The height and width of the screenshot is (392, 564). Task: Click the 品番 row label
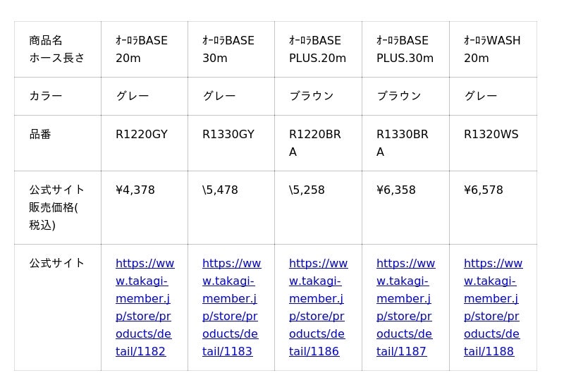[40, 135]
